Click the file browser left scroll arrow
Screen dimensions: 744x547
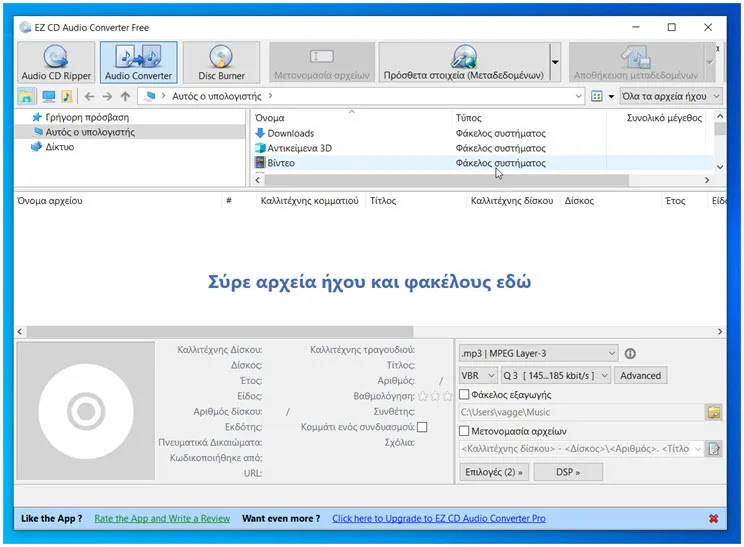click(258, 180)
